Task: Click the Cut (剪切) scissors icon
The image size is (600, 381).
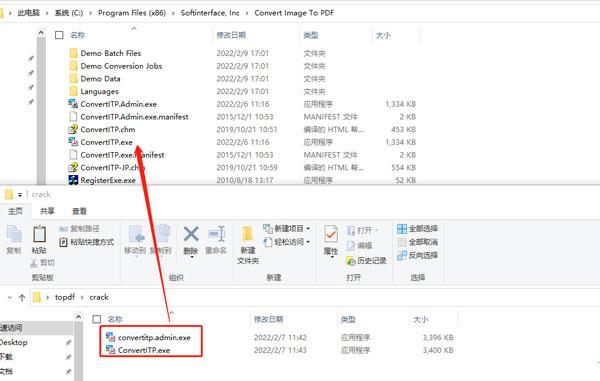Action: (x=34, y=263)
